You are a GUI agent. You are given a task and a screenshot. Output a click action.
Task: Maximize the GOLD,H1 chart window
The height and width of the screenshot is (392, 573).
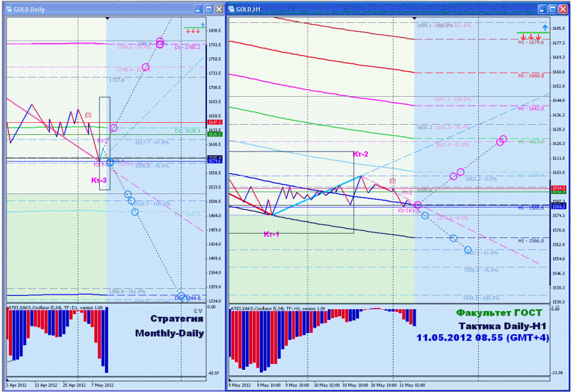tap(553, 10)
